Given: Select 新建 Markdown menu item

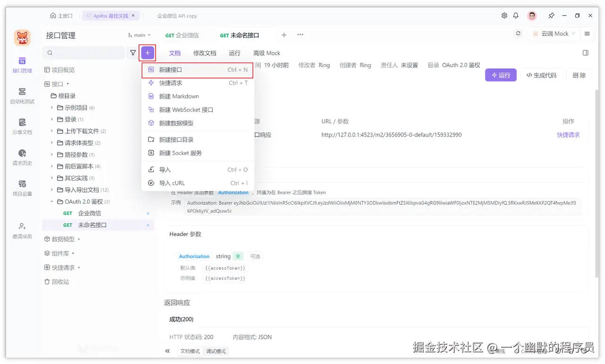Looking at the screenshot, I should (x=198, y=96).
